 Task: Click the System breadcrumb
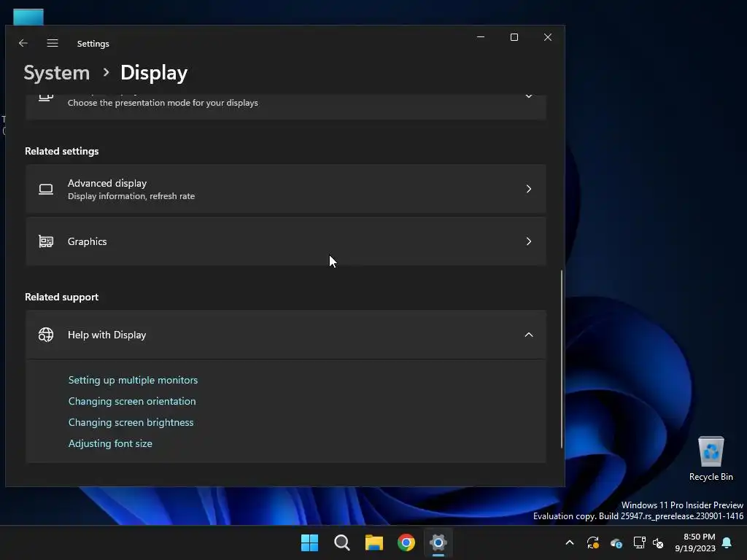point(57,73)
